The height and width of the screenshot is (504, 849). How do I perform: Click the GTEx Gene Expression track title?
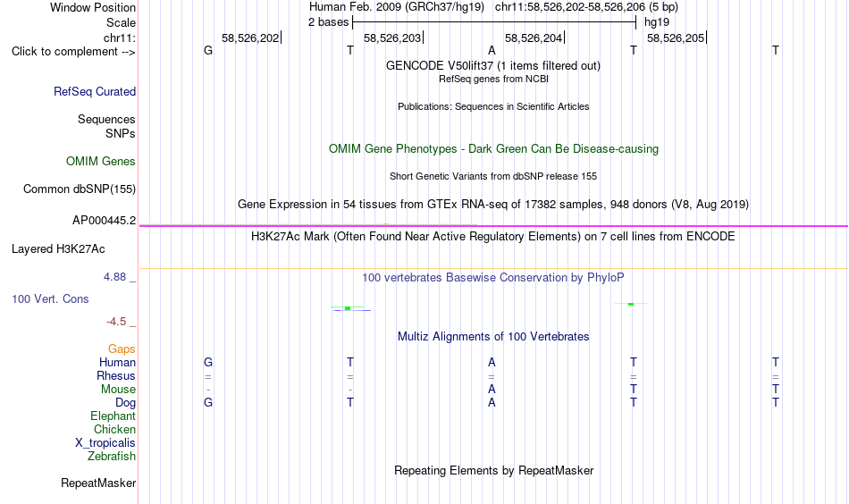pos(493,204)
